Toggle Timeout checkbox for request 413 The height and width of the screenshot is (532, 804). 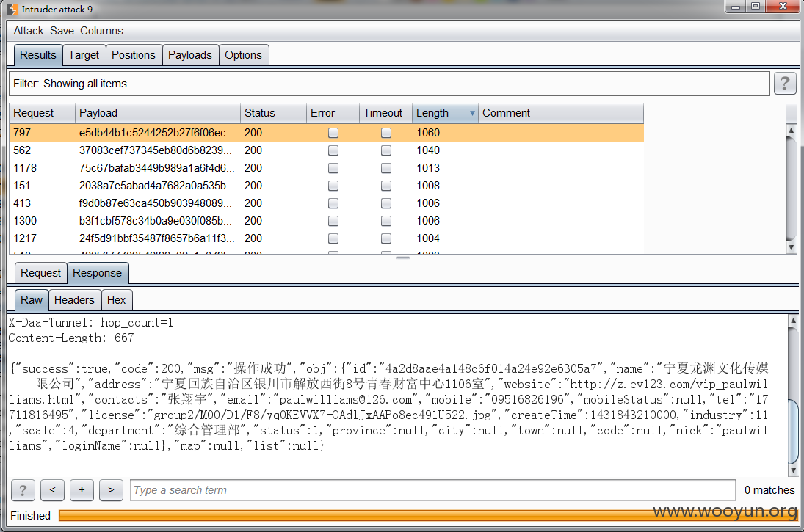click(386, 203)
